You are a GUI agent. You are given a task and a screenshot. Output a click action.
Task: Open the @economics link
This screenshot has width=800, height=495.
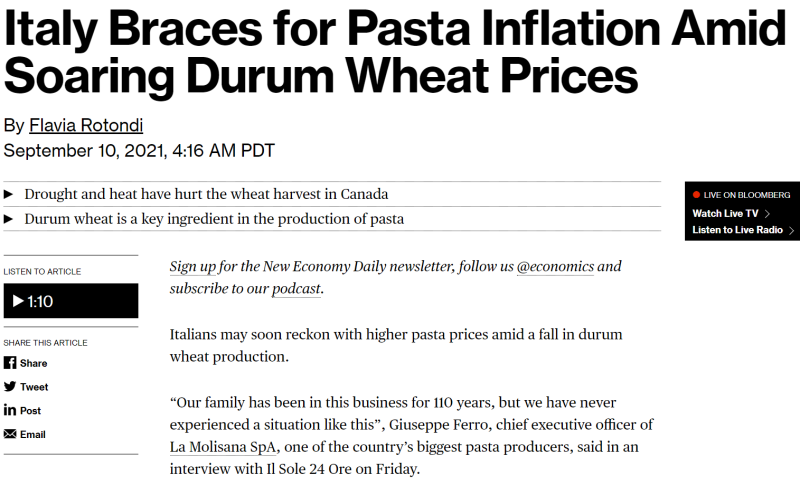pyautogui.click(x=555, y=266)
